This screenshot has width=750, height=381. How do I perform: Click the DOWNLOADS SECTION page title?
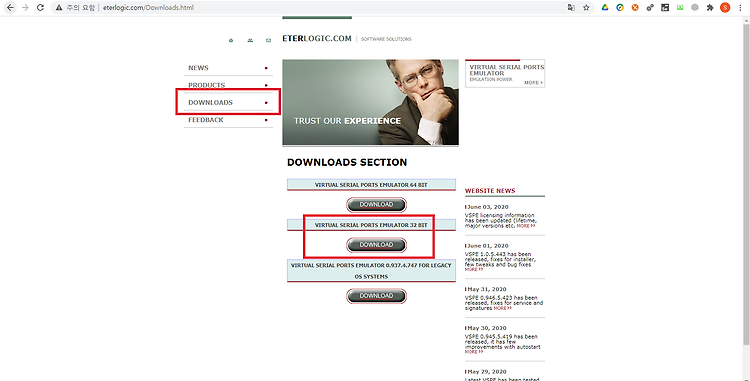pos(347,163)
